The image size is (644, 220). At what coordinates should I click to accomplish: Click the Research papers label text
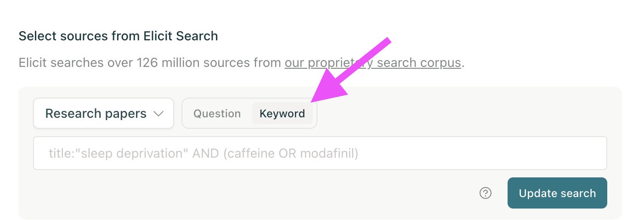click(x=96, y=114)
